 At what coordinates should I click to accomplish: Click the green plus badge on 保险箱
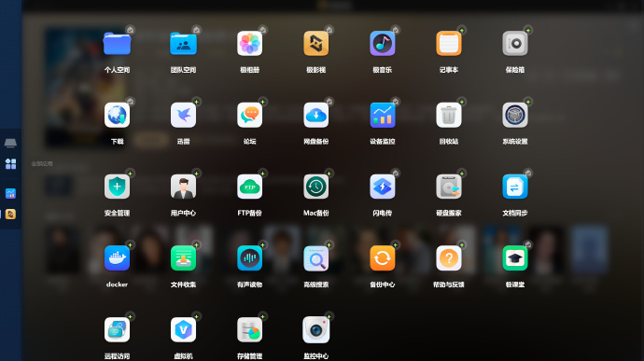pyautogui.click(x=528, y=31)
